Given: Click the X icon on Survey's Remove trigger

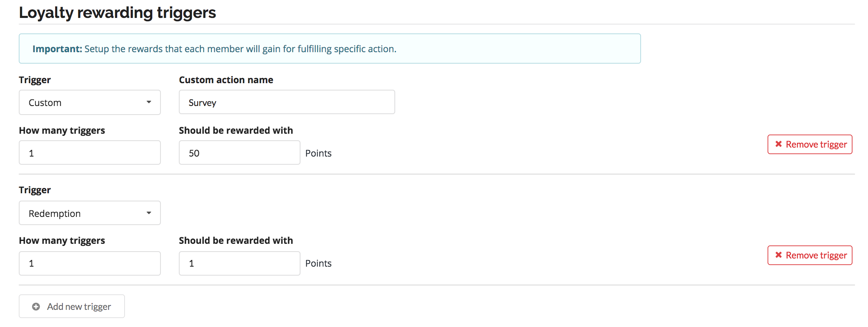Looking at the screenshot, I should [779, 144].
